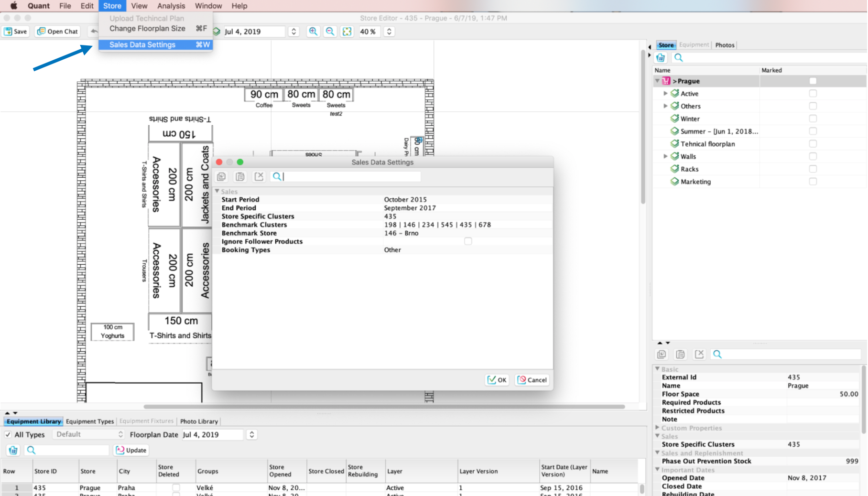
Task: Click the basket icon in Equipment Library
Action: [x=13, y=450]
